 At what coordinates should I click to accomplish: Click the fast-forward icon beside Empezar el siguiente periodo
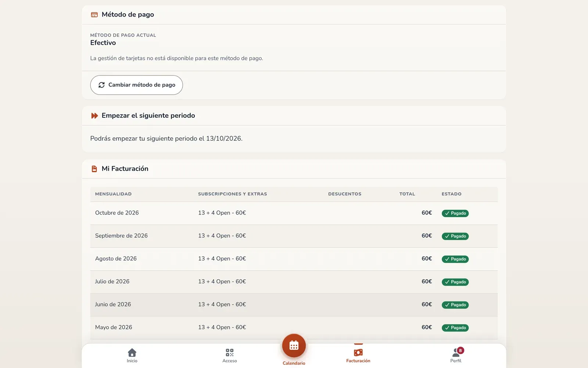94,116
